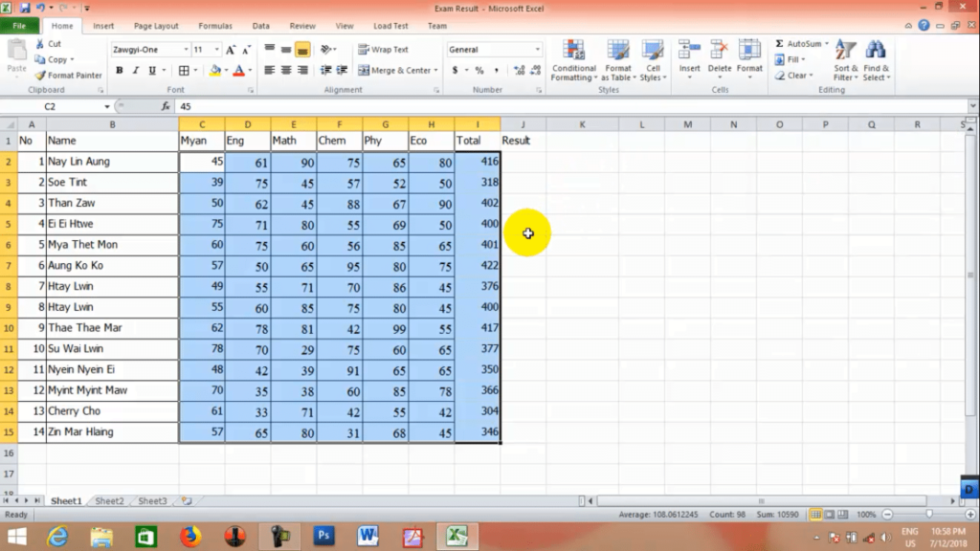980x551 pixels.
Task: Switch to the Review tab
Action: (x=302, y=26)
